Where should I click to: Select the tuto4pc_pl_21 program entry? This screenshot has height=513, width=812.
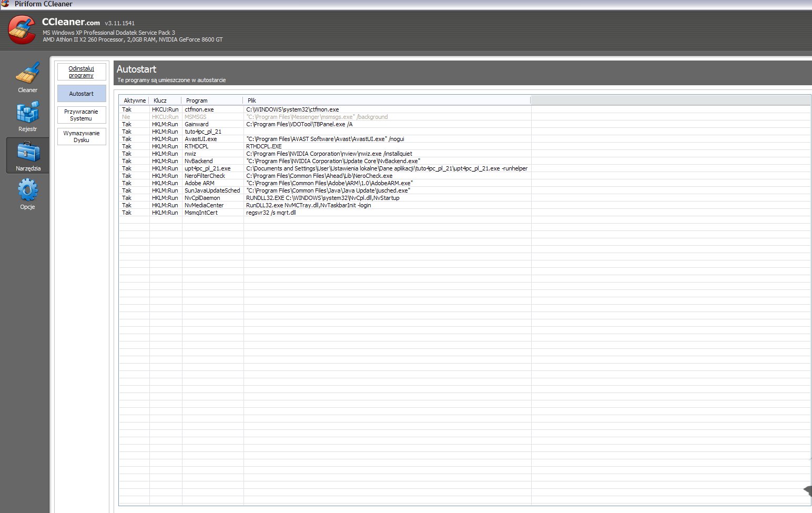(203, 132)
